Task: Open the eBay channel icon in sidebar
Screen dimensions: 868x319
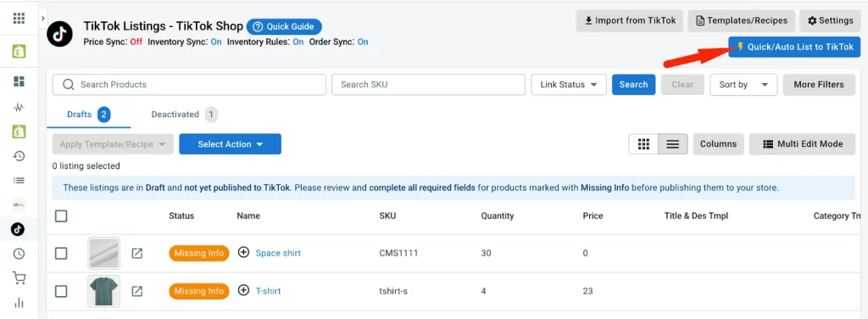Action: 19,205
